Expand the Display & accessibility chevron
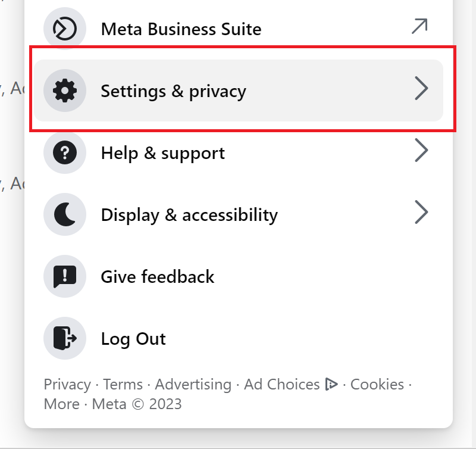 pos(421,213)
